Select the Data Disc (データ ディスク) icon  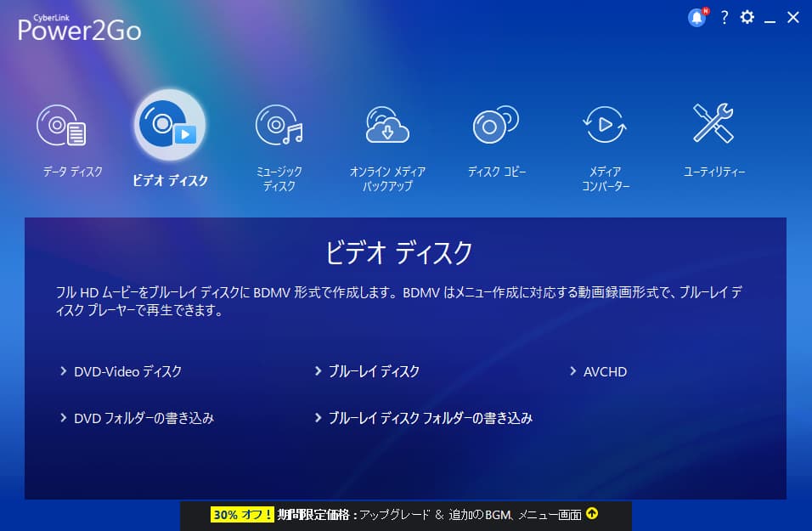[x=62, y=126]
